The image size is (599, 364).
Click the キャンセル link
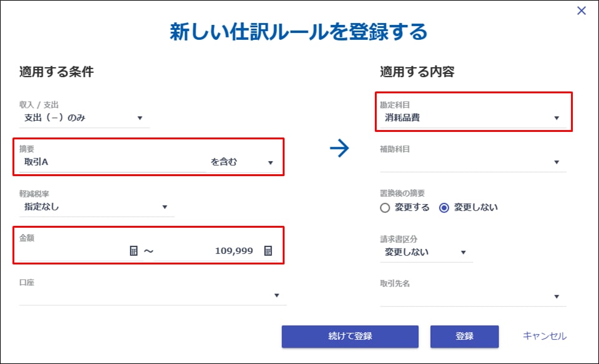point(545,337)
